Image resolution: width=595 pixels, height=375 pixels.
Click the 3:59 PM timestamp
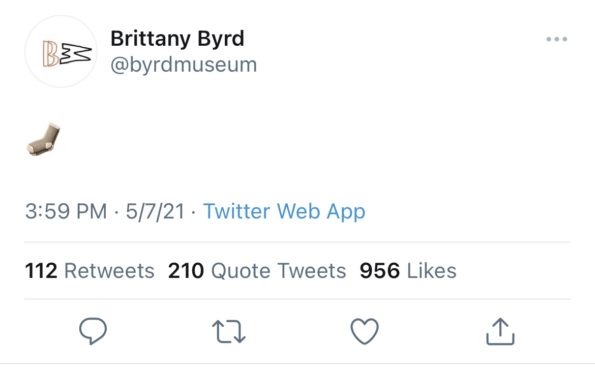(x=66, y=211)
